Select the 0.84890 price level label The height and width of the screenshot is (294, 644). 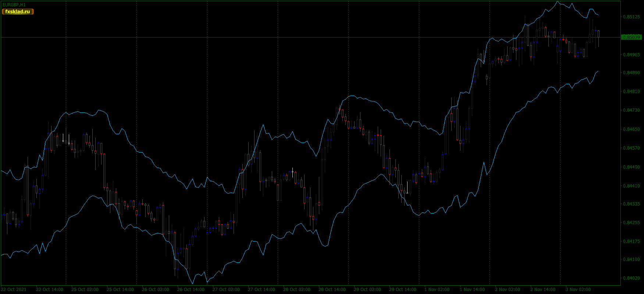pos(631,73)
